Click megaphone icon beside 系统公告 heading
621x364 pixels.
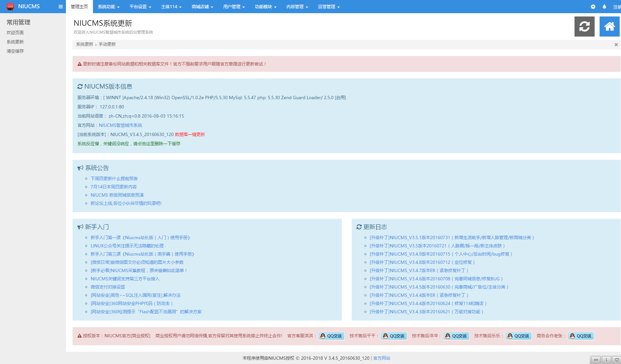(80, 168)
